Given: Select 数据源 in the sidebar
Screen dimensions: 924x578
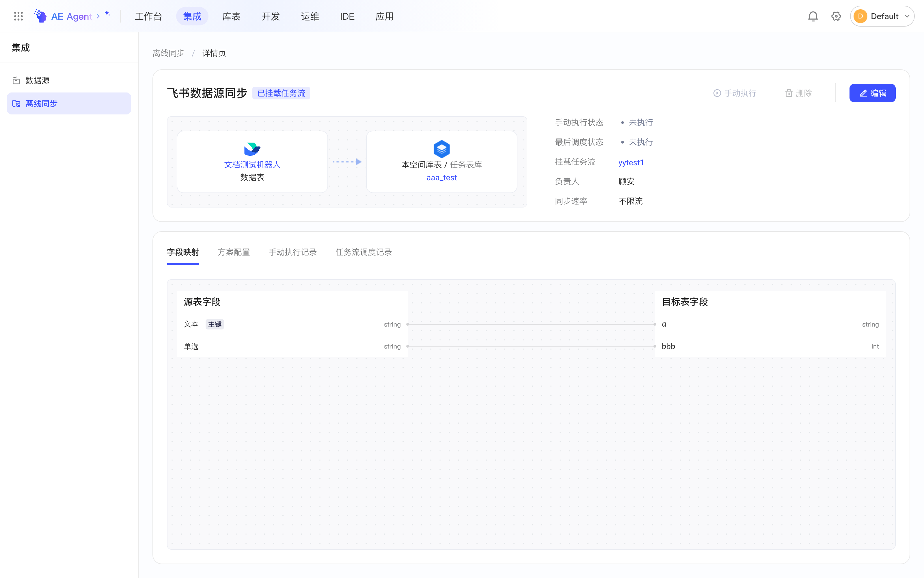Looking at the screenshot, I should click(69, 80).
